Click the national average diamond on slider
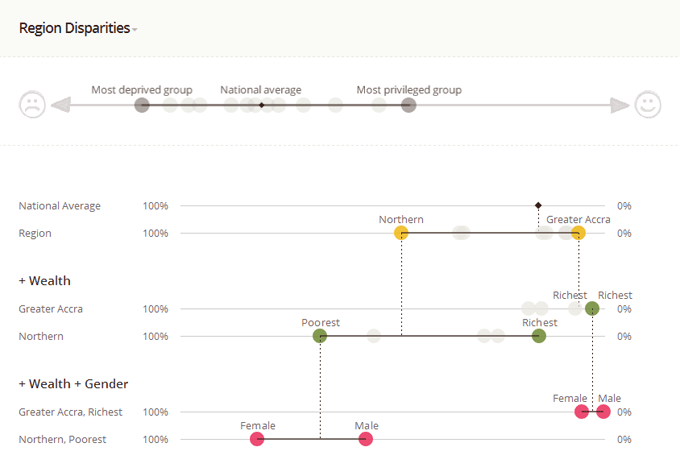The width and height of the screenshot is (680, 472). [261, 105]
